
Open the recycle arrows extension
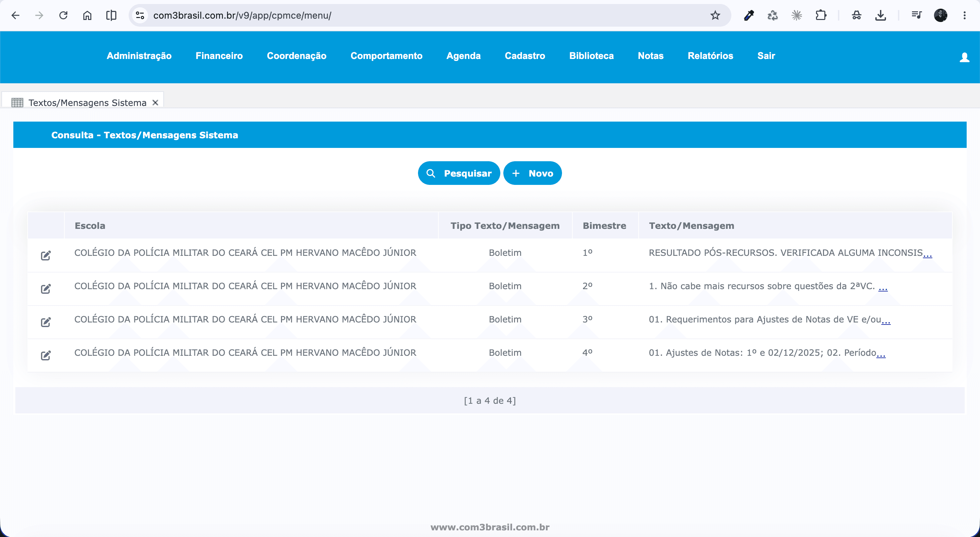tap(773, 15)
